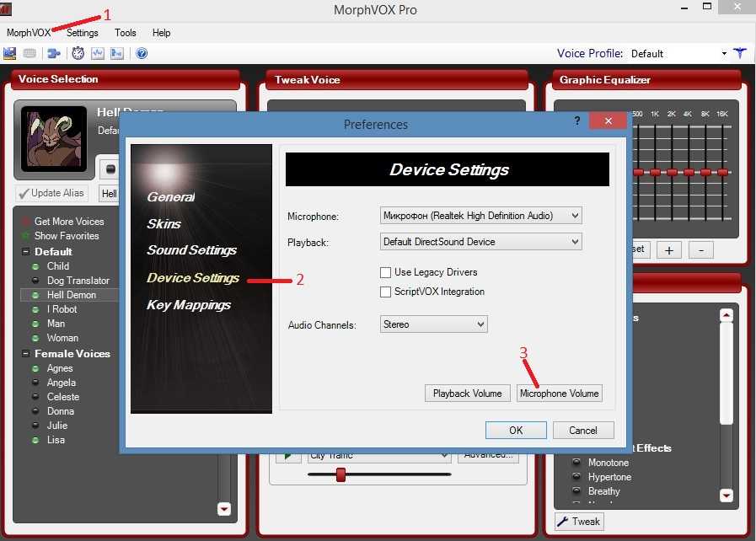The width and height of the screenshot is (756, 541).
Task: Click the dark dot beside Dog Translator
Action: [35, 280]
